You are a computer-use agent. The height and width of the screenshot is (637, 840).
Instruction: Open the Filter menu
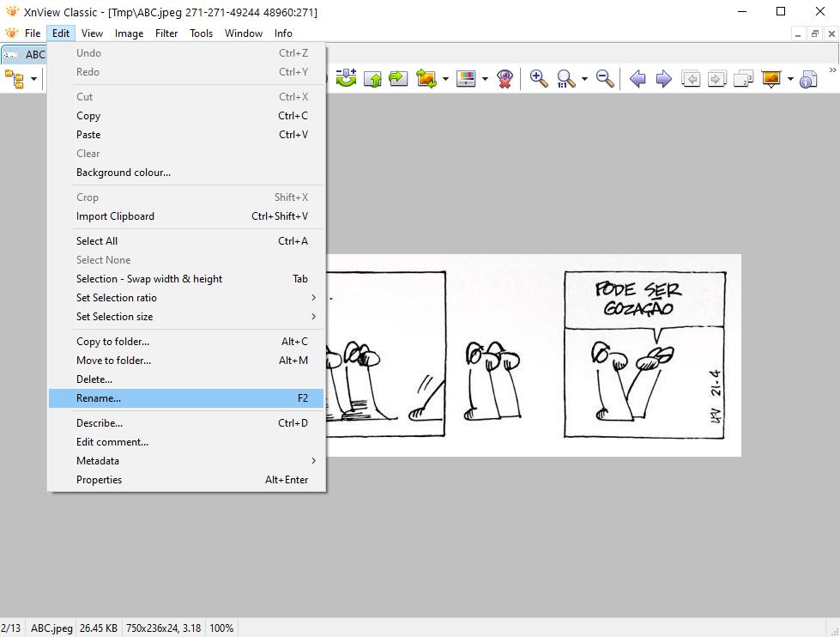point(166,33)
